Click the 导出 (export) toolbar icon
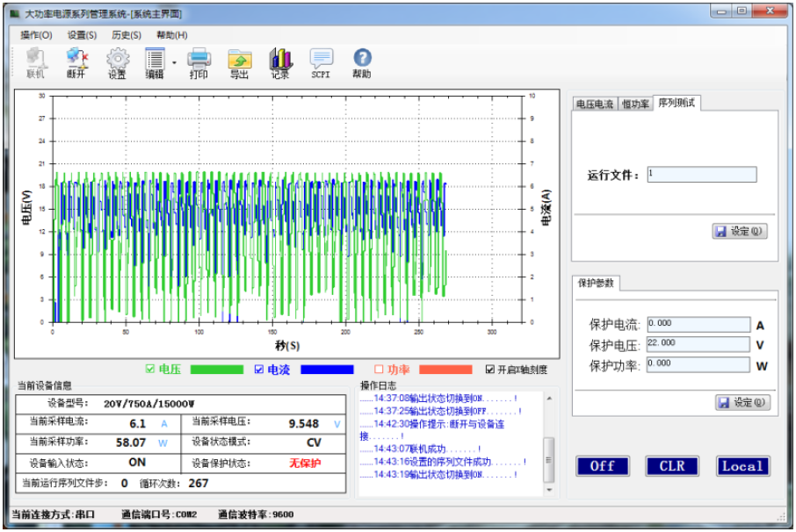 (x=240, y=61)
